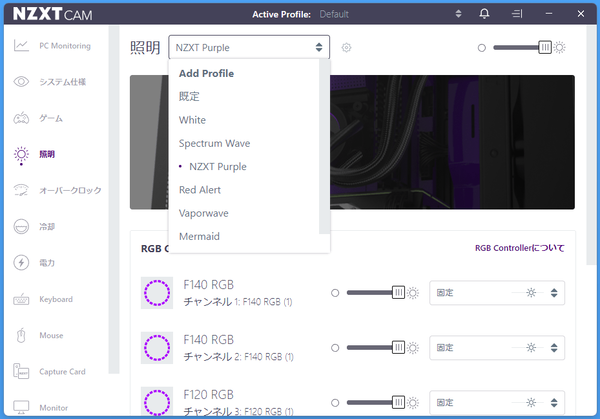This screenshot has width=600, height=419.
Task: Select the Mermaid profile
Action: (x=199, y=236)
